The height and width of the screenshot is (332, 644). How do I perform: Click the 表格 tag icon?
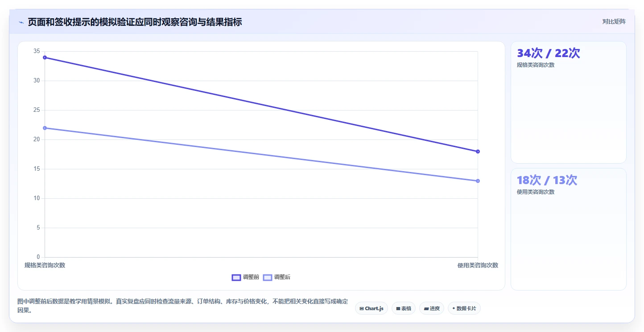398,308
